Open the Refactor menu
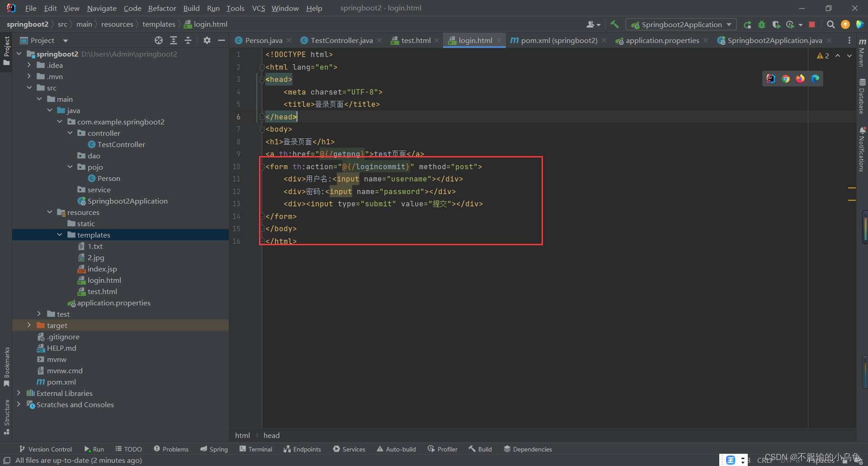The height and width of the screenshot is (466, 868). point(162,8)
